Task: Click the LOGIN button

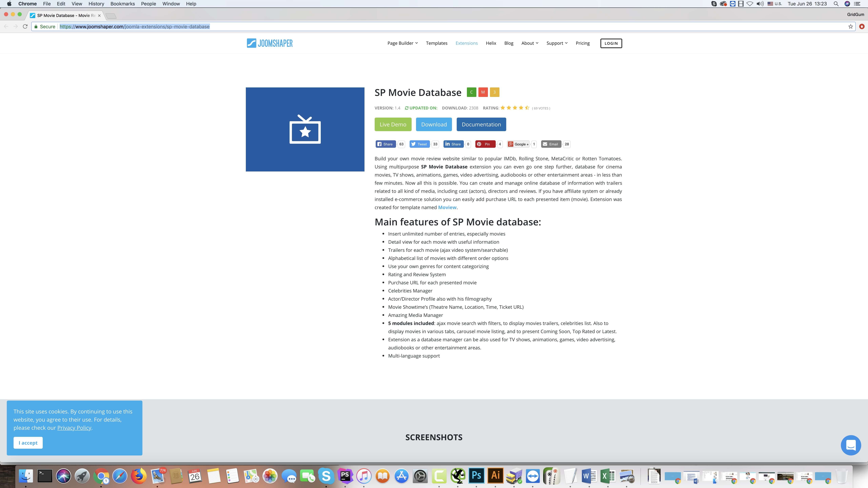Action: click(x=611, y=43)
